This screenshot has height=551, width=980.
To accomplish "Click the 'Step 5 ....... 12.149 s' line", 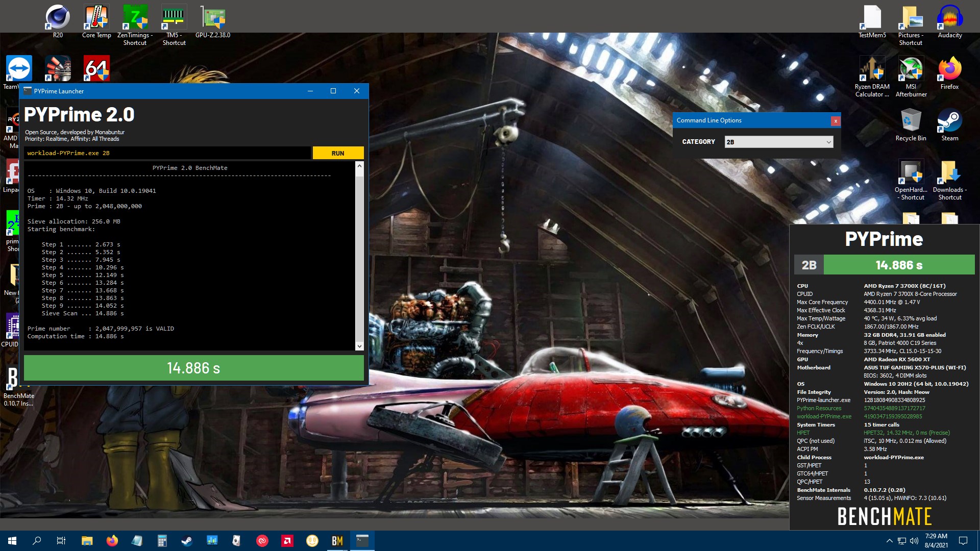I will click(x=83, y=275).
